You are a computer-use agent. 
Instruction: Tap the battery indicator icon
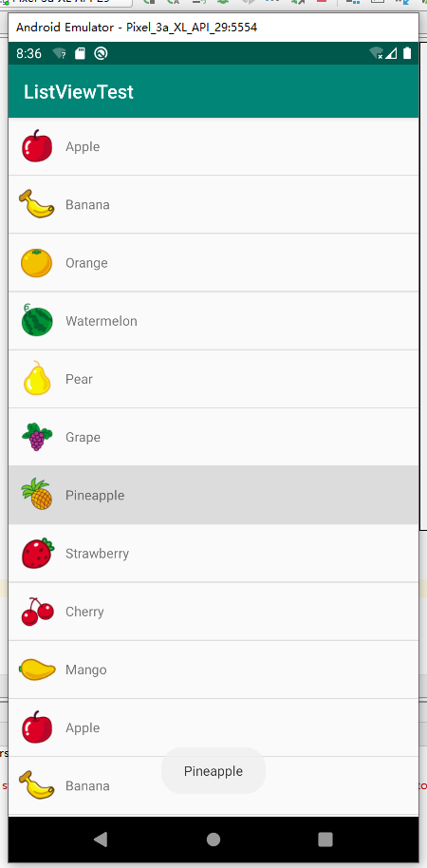(408, 53)
